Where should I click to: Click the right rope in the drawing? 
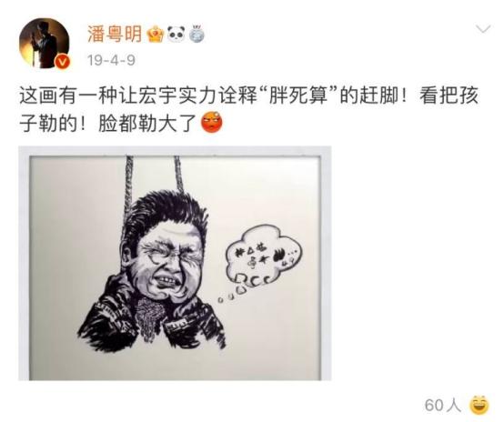pos(178,176)
